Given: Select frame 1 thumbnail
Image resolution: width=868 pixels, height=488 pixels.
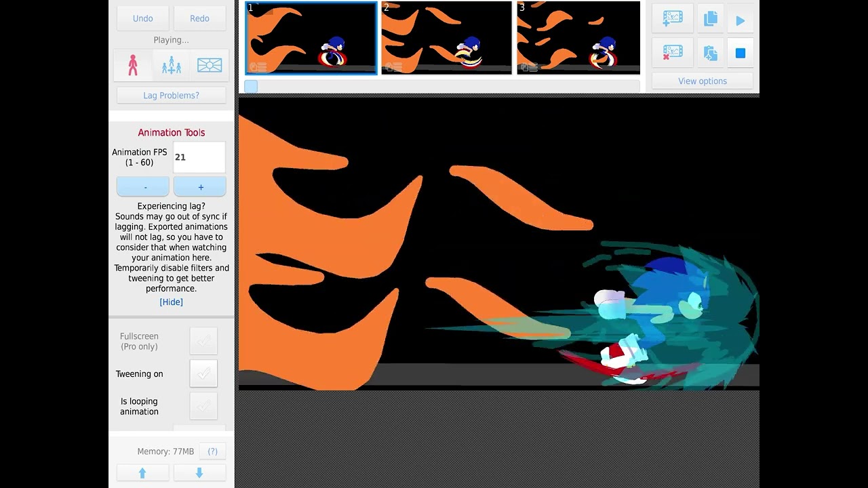Looking at the screenshot, I should tap(311, 38).
